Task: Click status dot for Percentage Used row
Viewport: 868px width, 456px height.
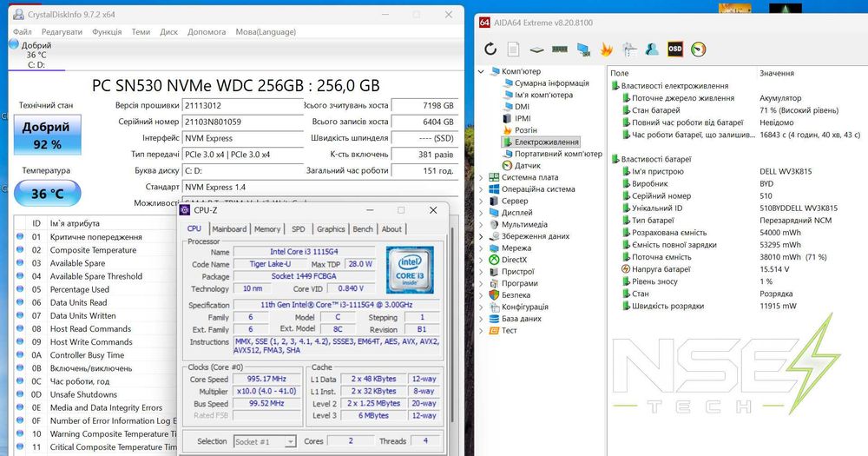Action: click(20, 289)
